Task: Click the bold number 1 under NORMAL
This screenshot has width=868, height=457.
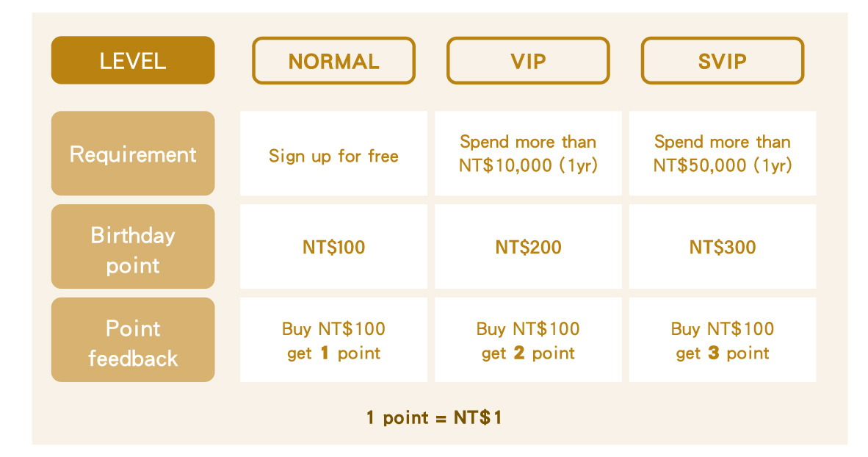Action: point(325,353)
